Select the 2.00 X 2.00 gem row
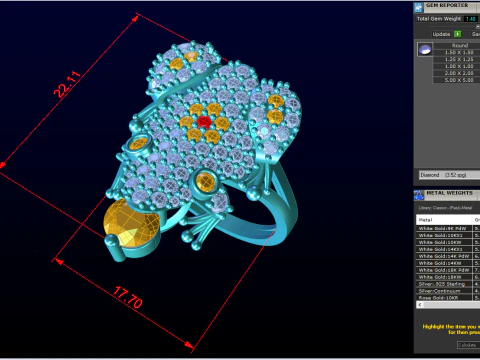Image resolution: width=480 pixels, height=360 pixels. pyautogui.click(x=456, y=73)
